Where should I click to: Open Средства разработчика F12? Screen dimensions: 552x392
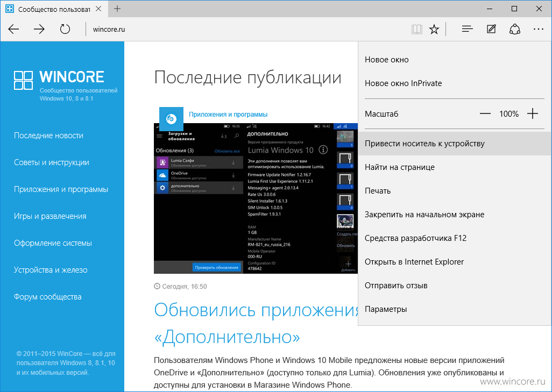455,238
